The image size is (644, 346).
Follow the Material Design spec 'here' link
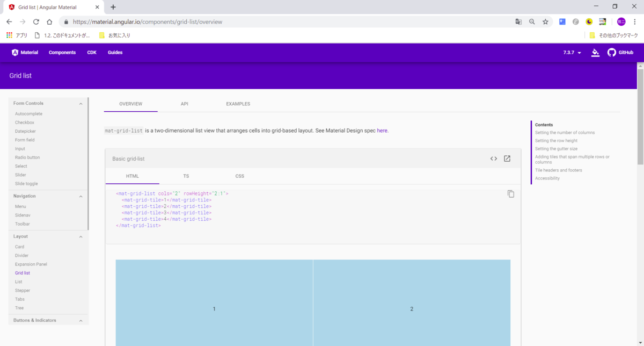(x=382, y=131)
